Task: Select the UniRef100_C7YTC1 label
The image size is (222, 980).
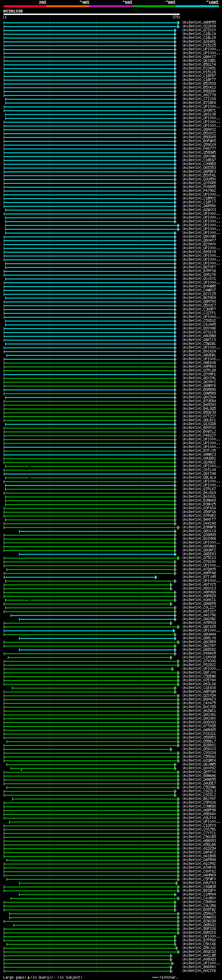Action: (199, 833)
